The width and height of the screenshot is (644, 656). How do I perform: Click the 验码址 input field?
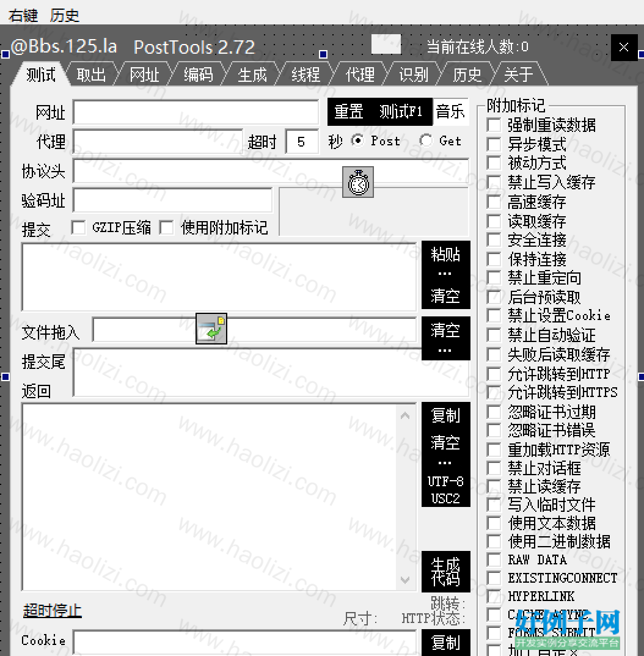point(172,200)
